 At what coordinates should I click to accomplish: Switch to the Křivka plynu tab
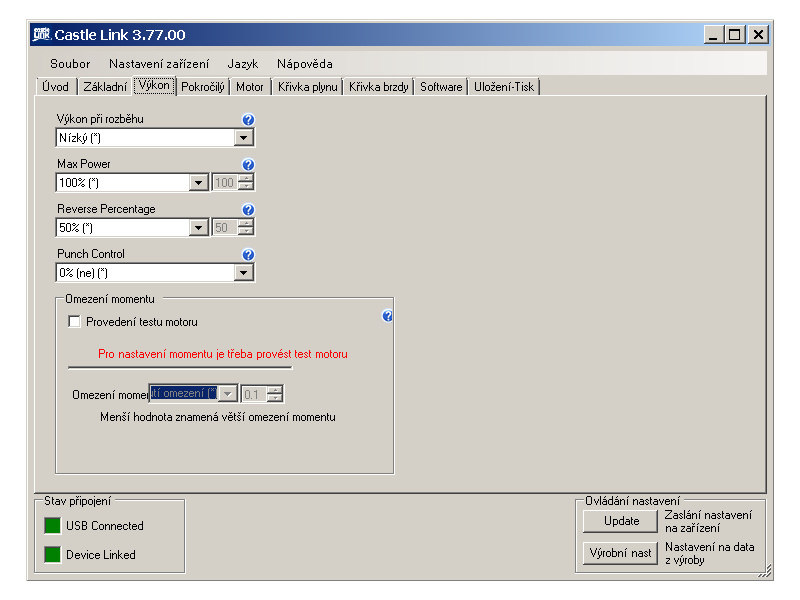pos(308,87)
